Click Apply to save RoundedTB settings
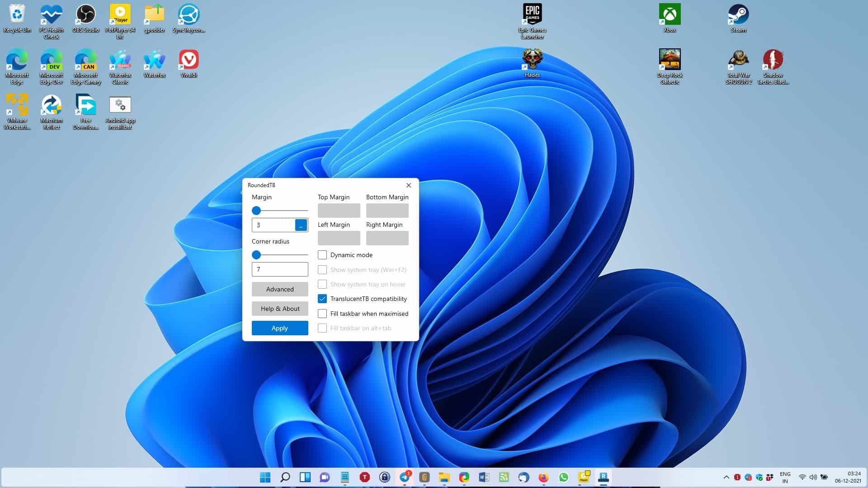 [x=279, y=328]
